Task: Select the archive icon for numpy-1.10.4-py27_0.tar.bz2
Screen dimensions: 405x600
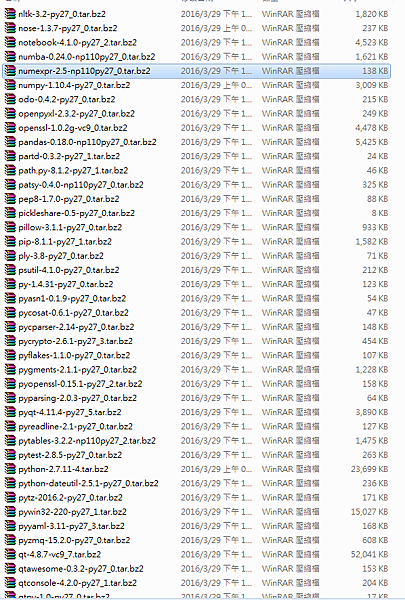Action: click(x=10, y=85)
